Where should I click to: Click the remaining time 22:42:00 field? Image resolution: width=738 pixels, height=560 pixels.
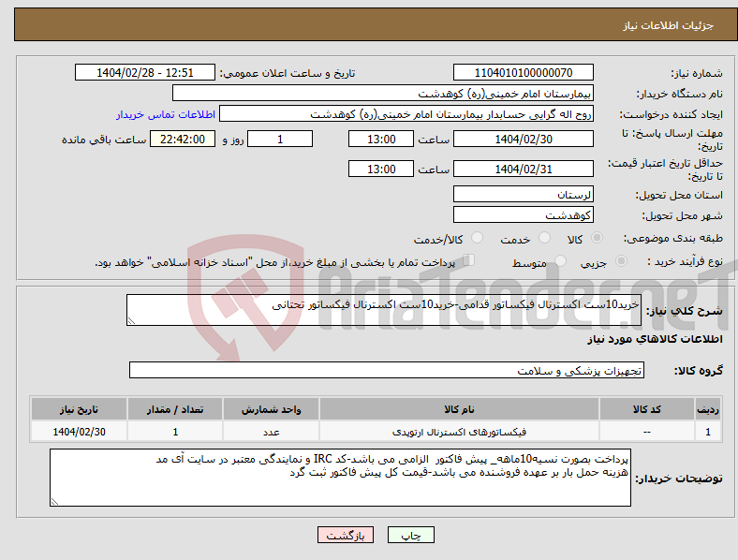(183, 139)
